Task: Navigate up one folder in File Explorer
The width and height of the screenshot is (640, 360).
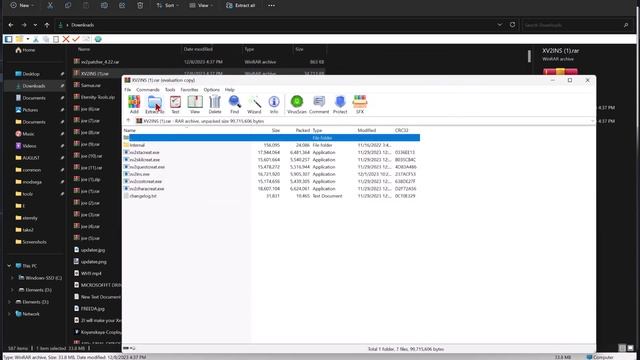Action: pyautogui.click(x=47, y=25)
